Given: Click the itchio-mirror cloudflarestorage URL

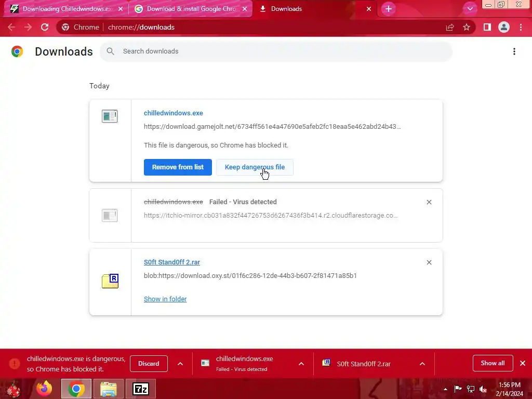Looking at the screenshot, I should [271, 216].
